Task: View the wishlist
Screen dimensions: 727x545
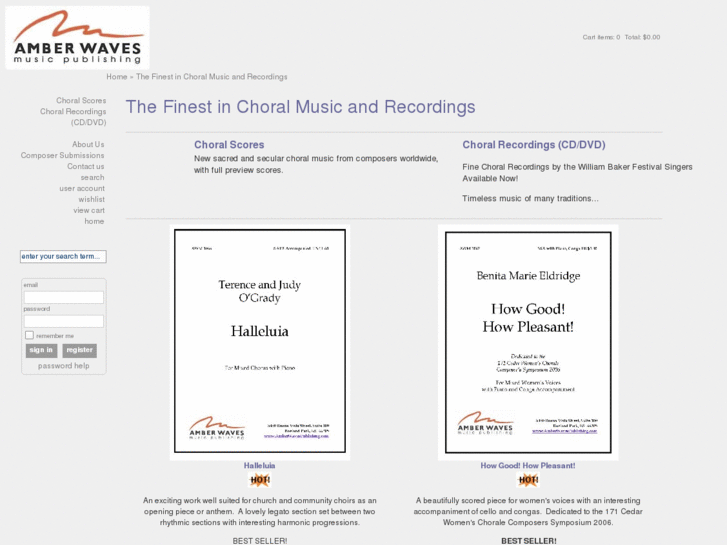Action: (91, 199)
